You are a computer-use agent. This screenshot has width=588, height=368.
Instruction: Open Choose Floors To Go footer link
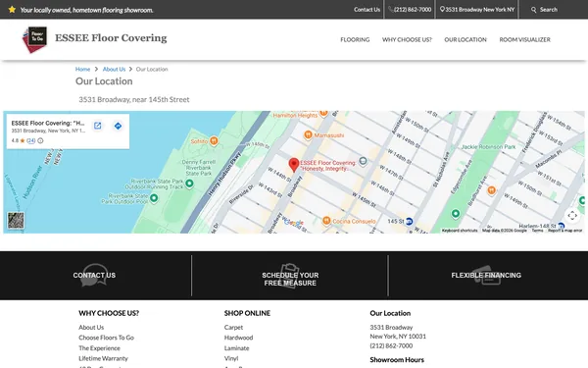pyautogui.click(x=106, y=338)
